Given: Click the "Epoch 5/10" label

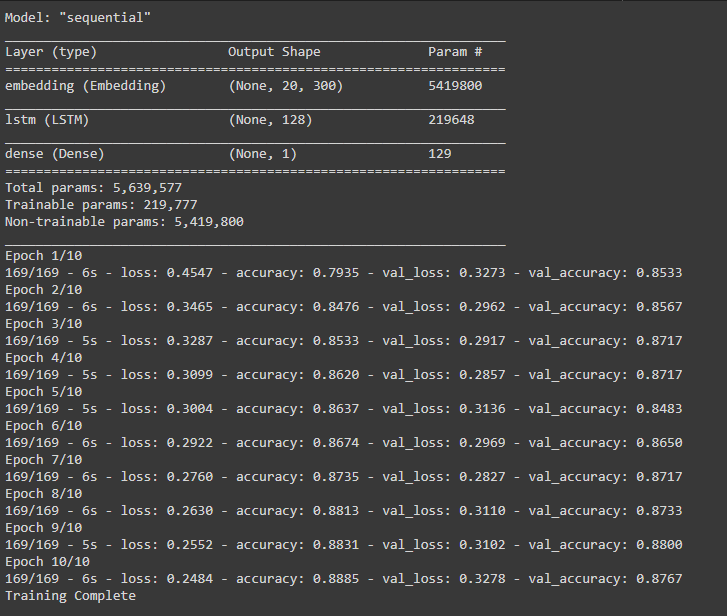Looking at the screenshot, I should [x=43, y=392].
